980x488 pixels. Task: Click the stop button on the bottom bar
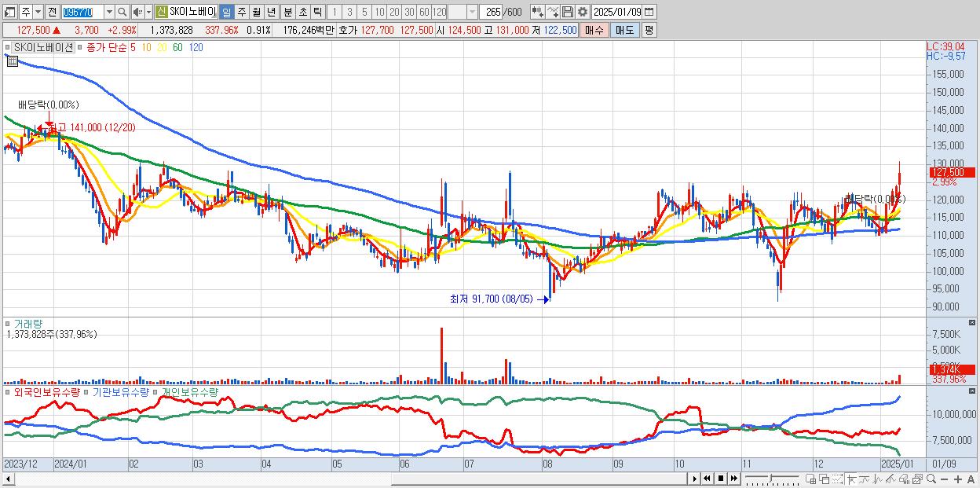(x=721, y=479)
